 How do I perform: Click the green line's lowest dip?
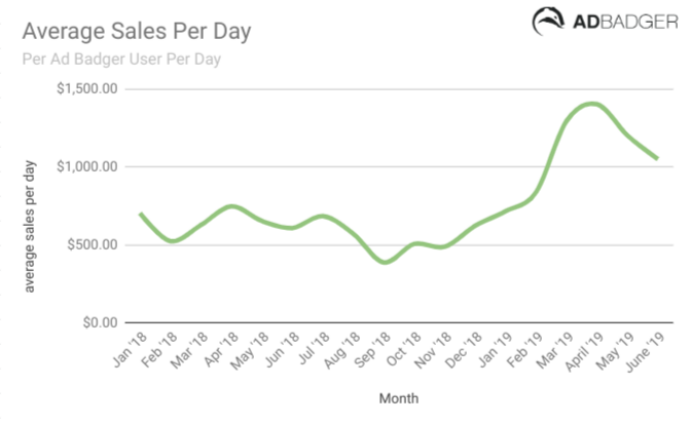pos(386,262)
